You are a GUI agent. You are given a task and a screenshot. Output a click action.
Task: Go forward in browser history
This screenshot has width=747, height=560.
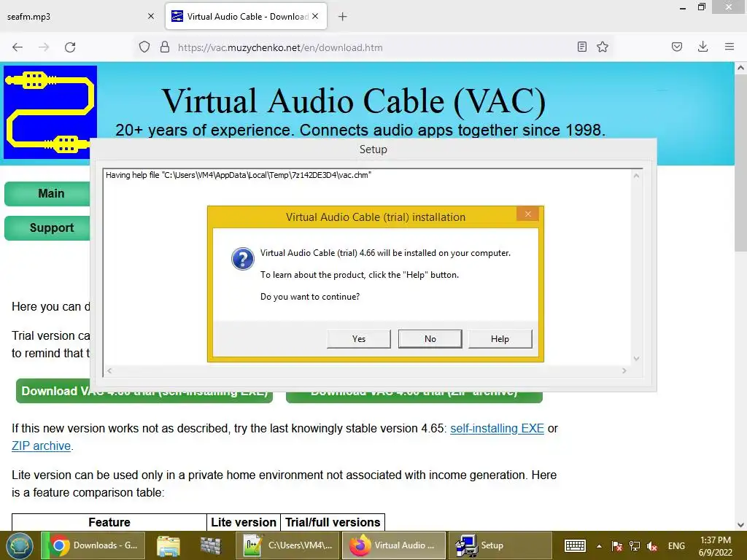click(44, 47)
